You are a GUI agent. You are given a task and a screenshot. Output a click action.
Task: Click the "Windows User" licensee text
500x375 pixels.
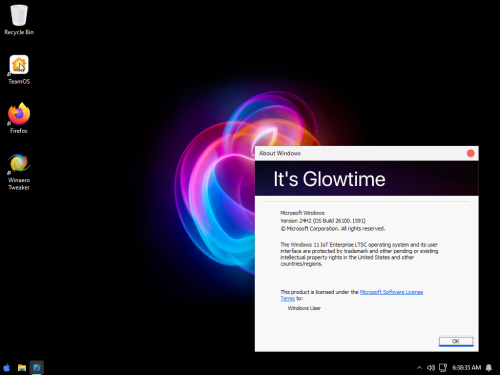coord(304,308)
